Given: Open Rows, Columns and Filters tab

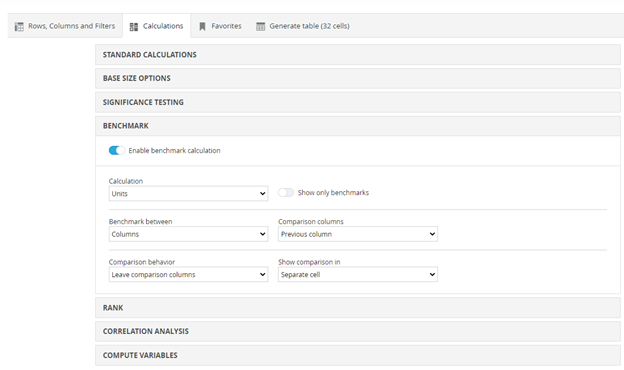Looking at the screenshot, I should point(65,26).
